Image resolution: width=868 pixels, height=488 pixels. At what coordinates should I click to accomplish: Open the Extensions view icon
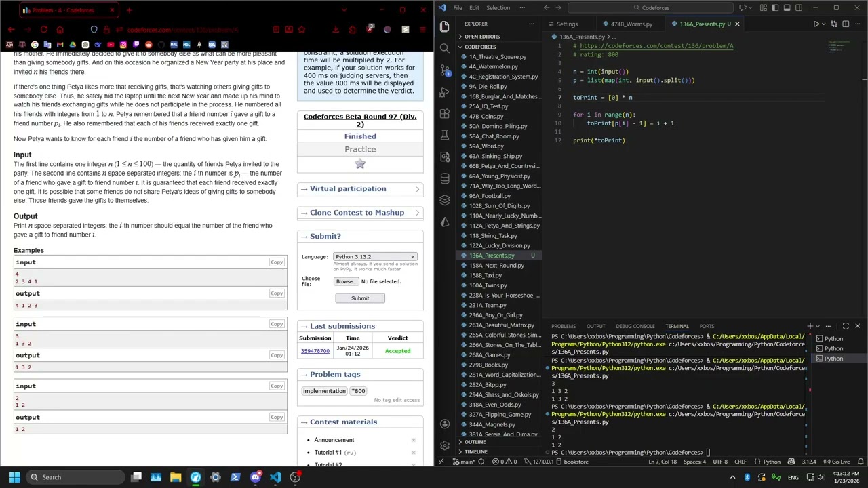click(x=445, y=113)
